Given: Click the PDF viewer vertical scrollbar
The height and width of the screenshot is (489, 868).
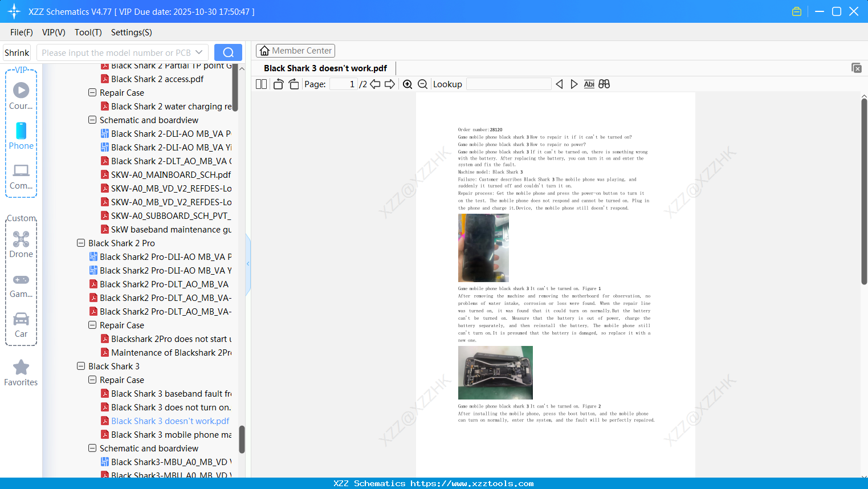Looking at the screenshot, I should [864, 191].
